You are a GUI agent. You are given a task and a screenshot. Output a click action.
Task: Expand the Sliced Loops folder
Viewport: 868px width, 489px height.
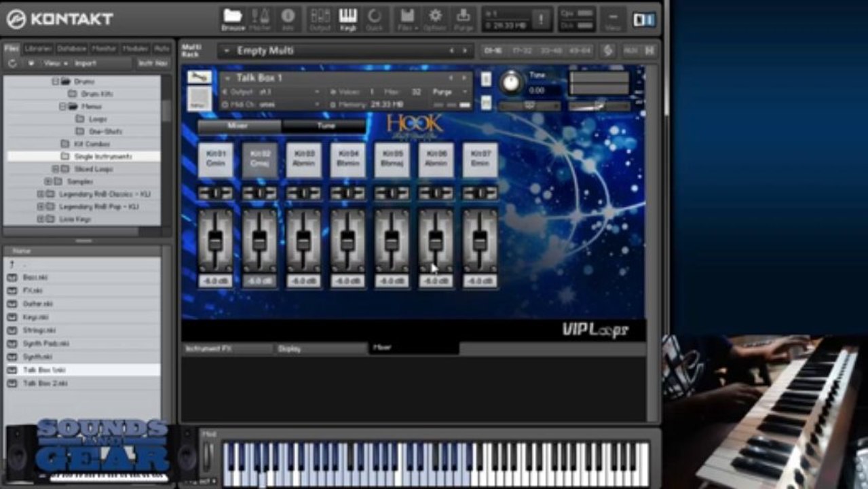click(56, 169)
